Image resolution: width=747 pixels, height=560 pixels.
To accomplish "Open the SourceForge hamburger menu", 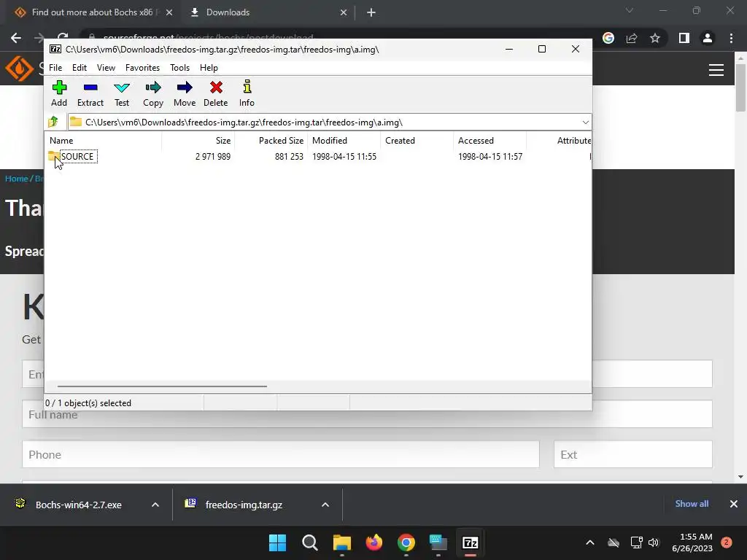I will (x=716, y=70).
